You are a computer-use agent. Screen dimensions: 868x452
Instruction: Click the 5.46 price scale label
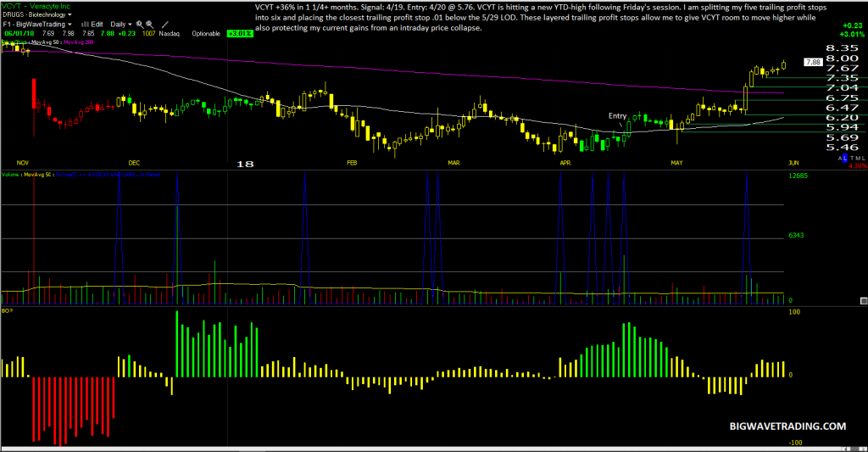tap(842, 148)
